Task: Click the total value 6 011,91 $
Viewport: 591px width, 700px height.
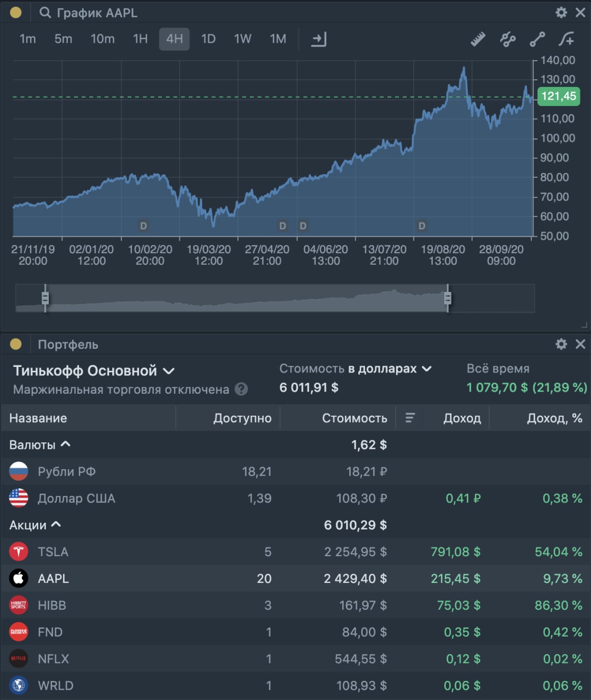Action: [309, 388]
